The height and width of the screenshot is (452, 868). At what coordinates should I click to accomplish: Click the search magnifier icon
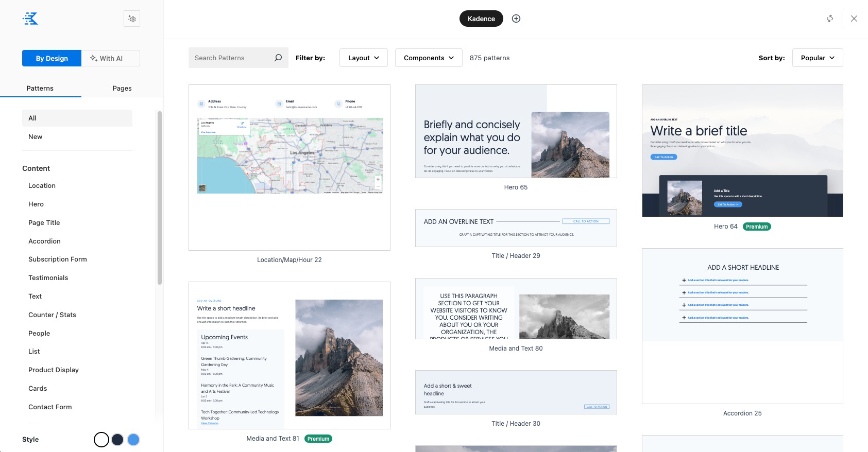[278, 58]
